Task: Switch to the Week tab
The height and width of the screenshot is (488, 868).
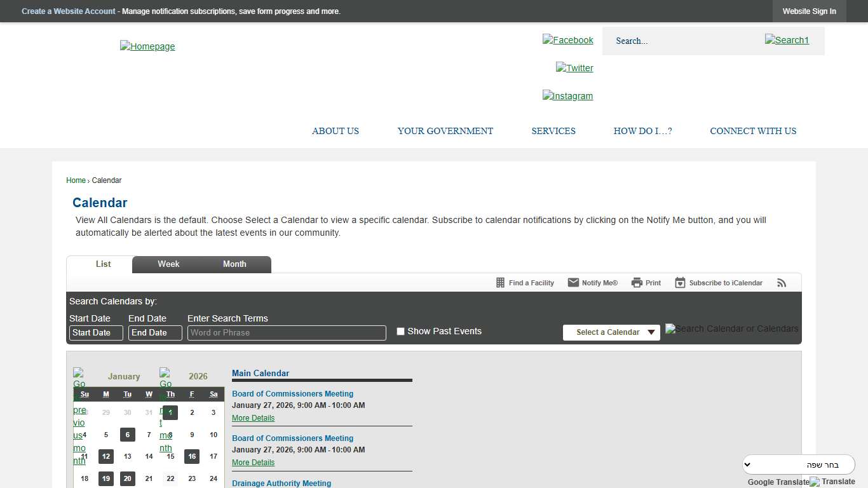Action: pos(168,264)
